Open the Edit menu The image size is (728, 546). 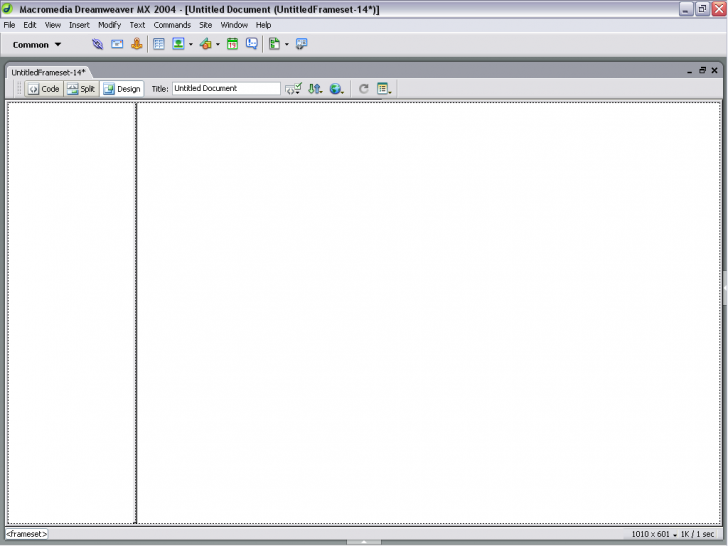click(30, 25)
